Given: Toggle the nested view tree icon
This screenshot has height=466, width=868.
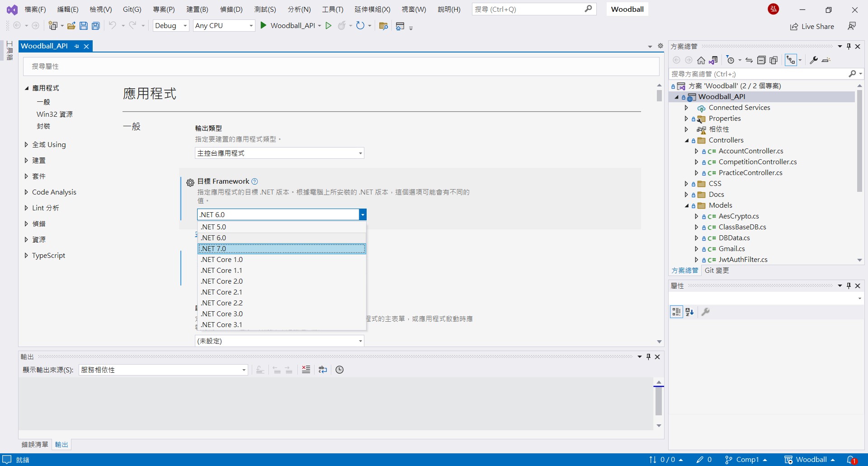Looking at the screenshot, I should tap(791, 60).
